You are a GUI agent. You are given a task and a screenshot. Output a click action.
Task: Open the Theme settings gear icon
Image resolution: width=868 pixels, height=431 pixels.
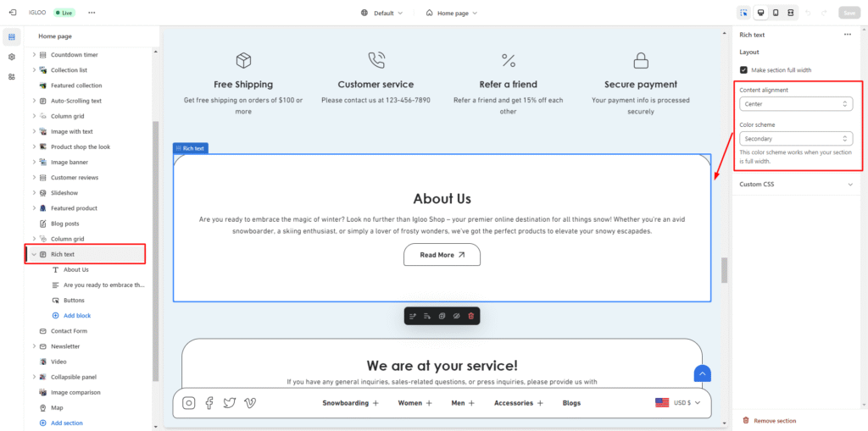pos(12,57)
